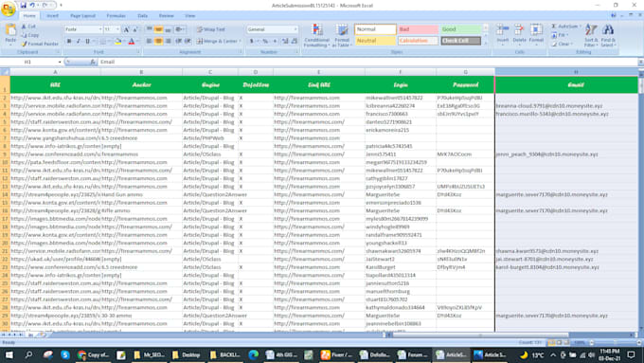Image resolution: width=644 pixels, height=363 pixels.
Task: Activate Format Painter
Action: tap(40, 44)
